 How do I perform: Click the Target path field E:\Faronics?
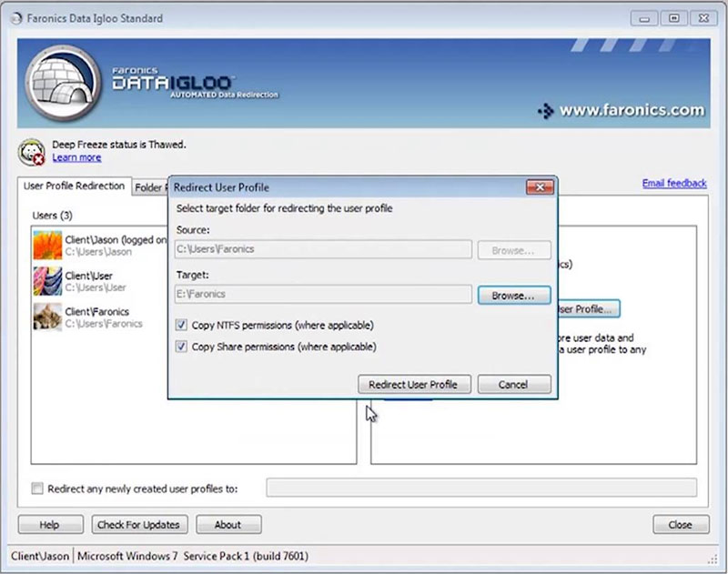tap(323, 294)
